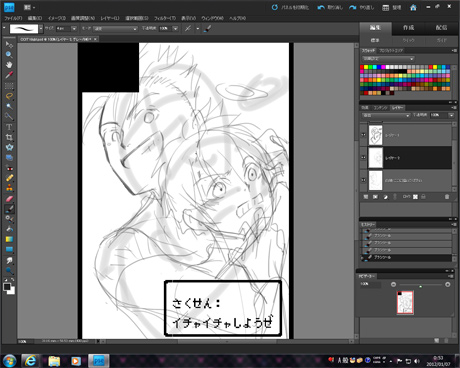Open the フィルター (Filter) menu

[x=165, y=18]
